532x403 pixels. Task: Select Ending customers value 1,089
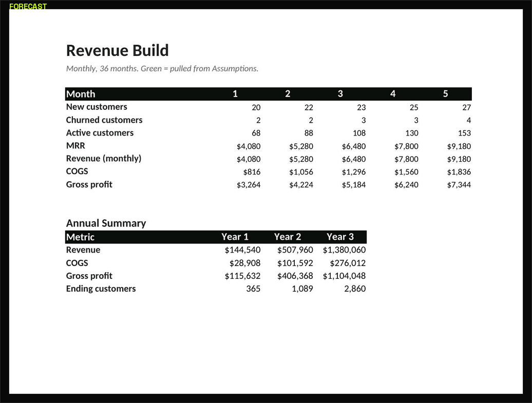[302, 289]
